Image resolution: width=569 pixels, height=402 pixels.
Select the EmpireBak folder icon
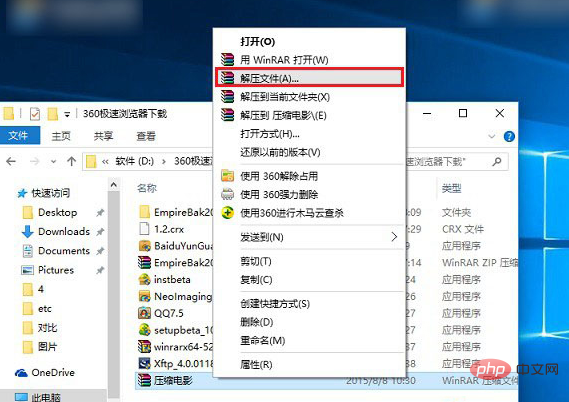144,212
